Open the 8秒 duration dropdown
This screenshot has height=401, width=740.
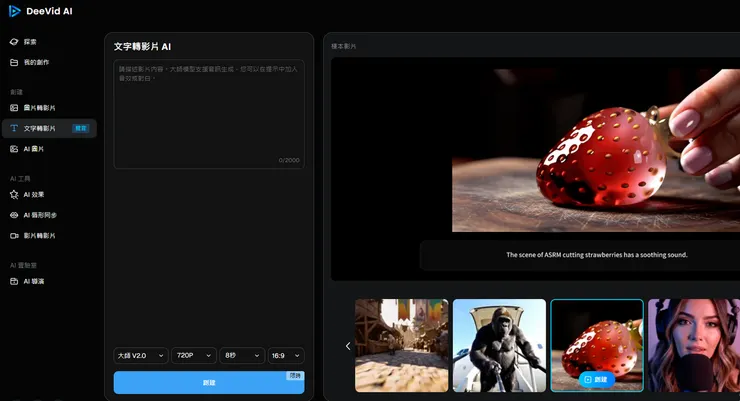click(x=242, y=356)
